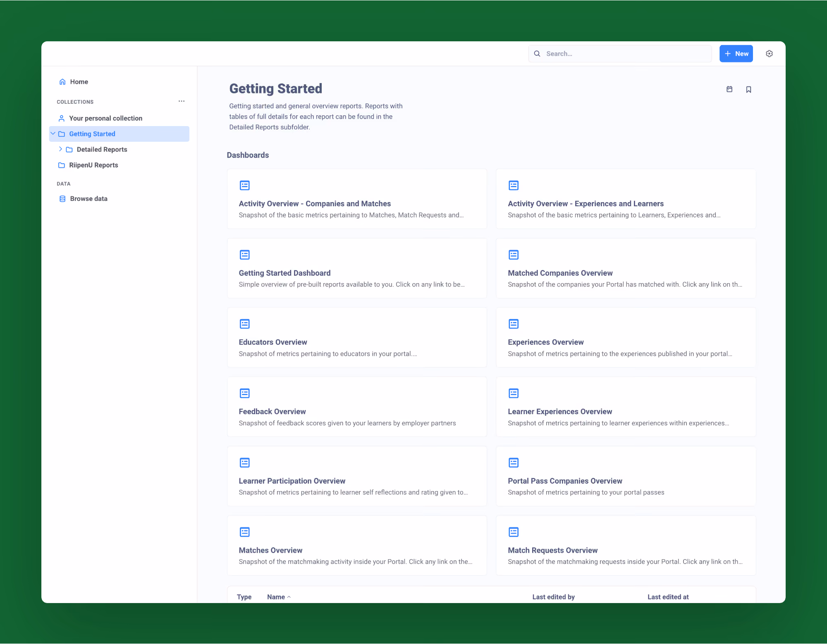Open the Matches Overview dashboard
Viewport: 827px width, 644px height.
[x=357, y=546]
